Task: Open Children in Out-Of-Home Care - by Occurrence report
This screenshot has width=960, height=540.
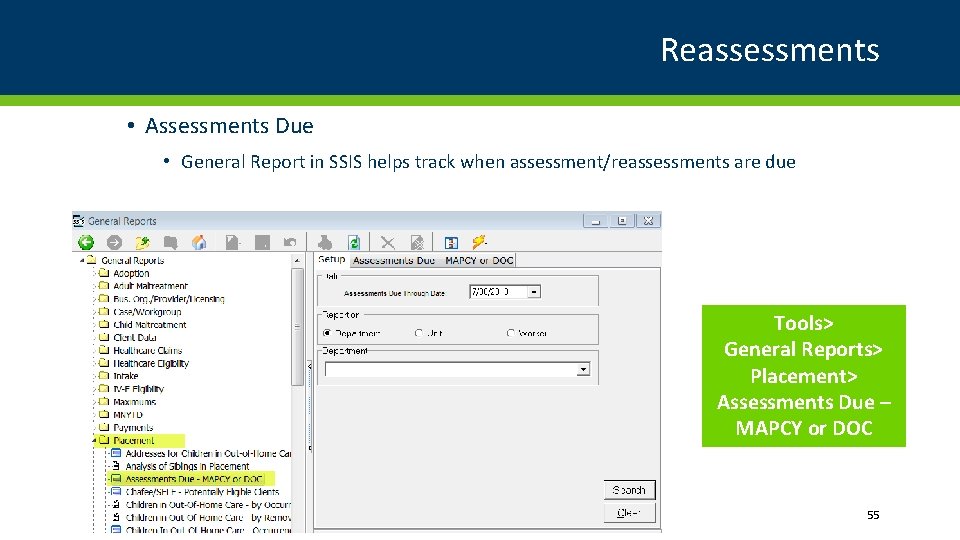Action: pyautogui.click(x=208, y=505)
